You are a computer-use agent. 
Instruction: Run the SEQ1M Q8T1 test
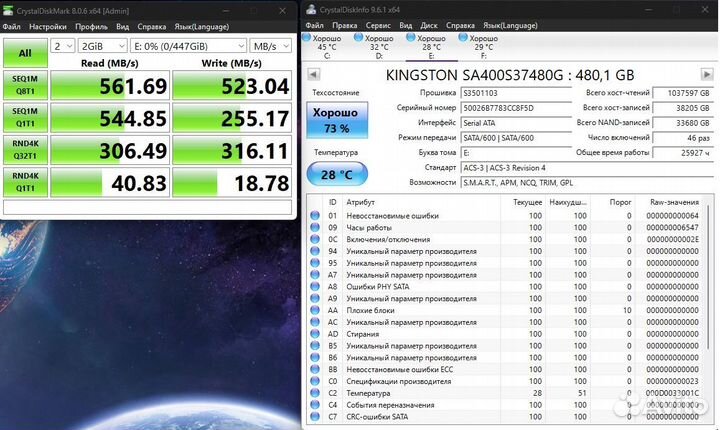pyautogui.click(x=25, y=85)
